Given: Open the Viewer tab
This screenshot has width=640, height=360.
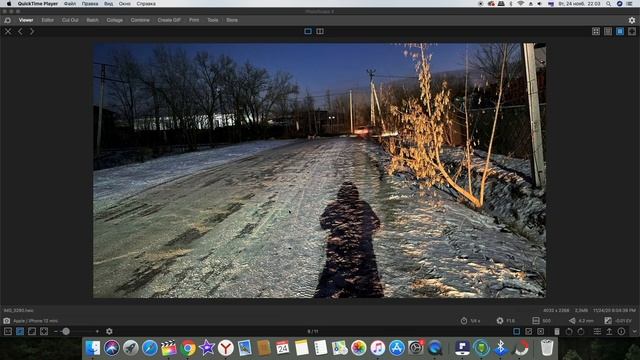Looking at the screenshot, I should point(26,20).
